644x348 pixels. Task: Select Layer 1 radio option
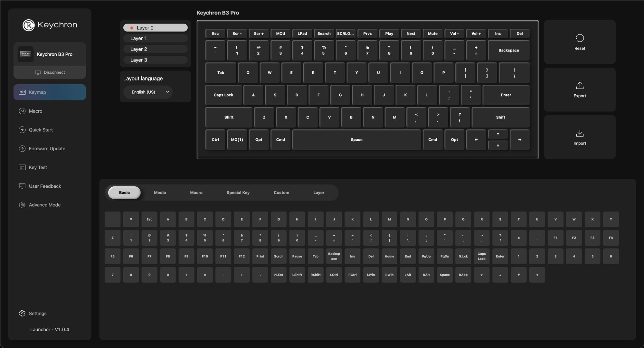point(155,38)
